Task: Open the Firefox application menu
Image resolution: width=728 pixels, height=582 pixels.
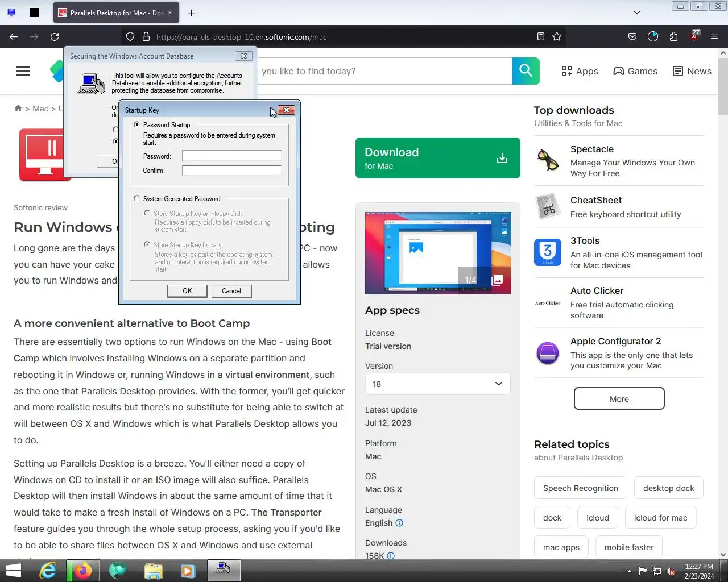Action: point(714,37)
